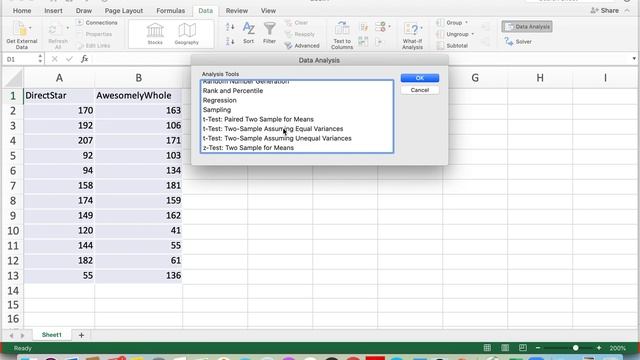Click the select-all corner triangle
Viewport: 640px width, 360px height.
click(x=14, y=78)
